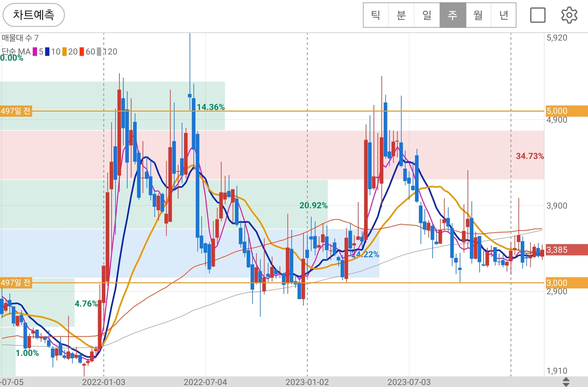Viewport: 588px width, 387px height.
Task: Click the 3,000 price line tag
Action: pos(567,283)
